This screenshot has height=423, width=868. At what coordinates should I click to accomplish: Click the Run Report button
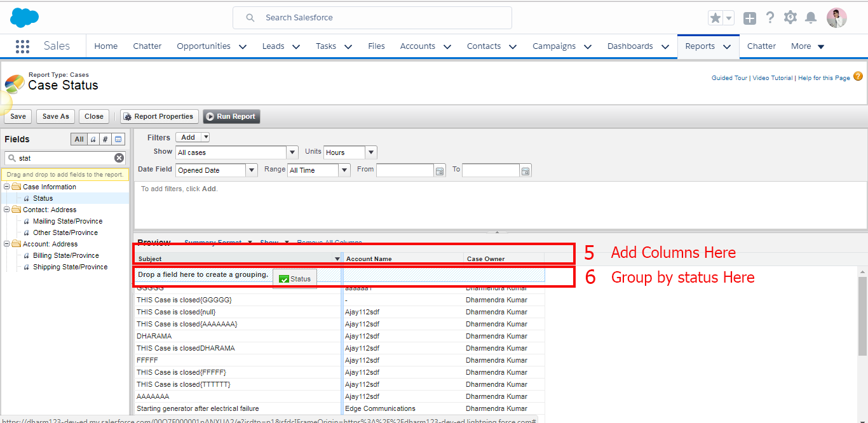(231, 116)
